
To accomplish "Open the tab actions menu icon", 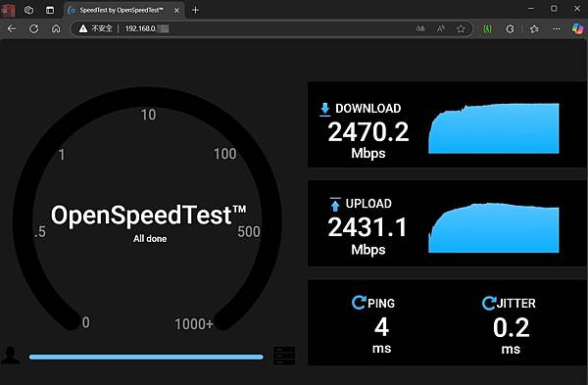I will click(50, 10).
